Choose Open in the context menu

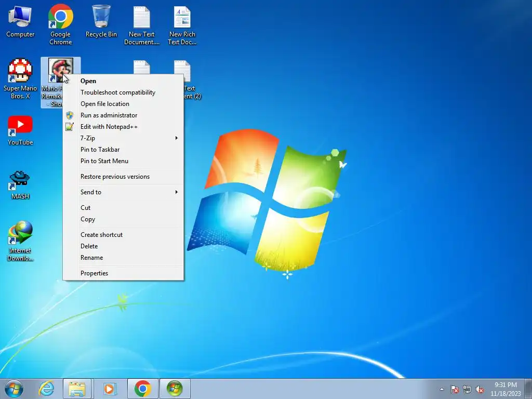[x=124, y=81]
